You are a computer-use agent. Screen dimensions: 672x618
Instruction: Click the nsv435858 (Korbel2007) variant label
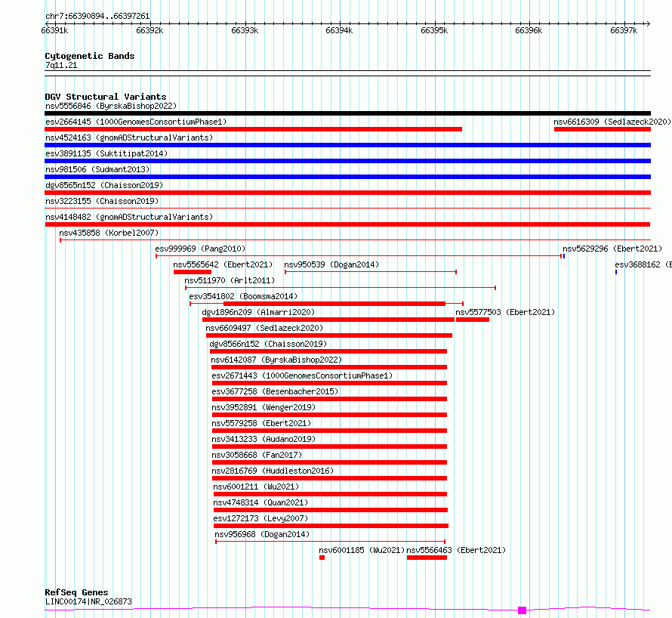click(x=109, y=233)
